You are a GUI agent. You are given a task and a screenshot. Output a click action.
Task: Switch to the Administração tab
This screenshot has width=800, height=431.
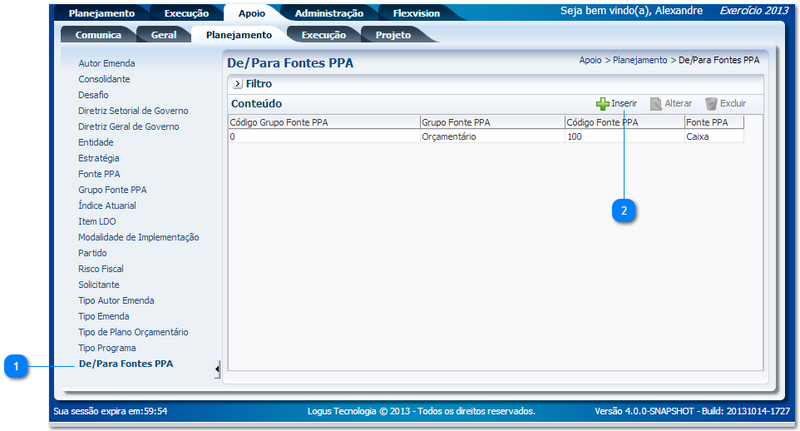(x=328, y=14)
